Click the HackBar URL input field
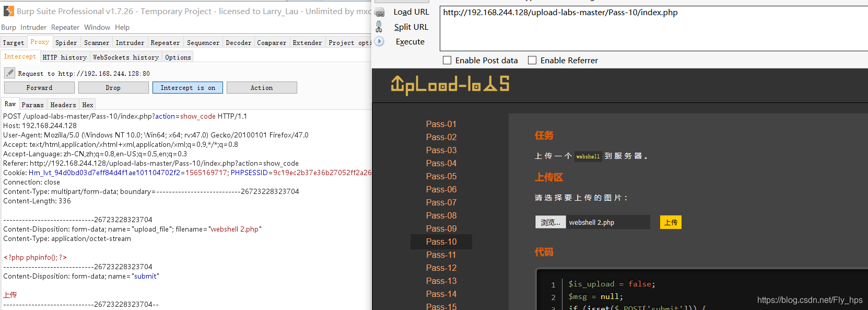 click(x=654, y=28)
